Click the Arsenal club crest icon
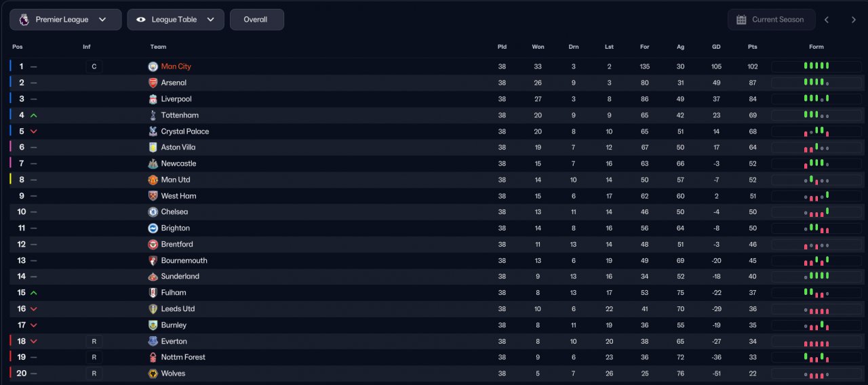The height and width of the screenshot is (385, 868). (x=153, y=83)
